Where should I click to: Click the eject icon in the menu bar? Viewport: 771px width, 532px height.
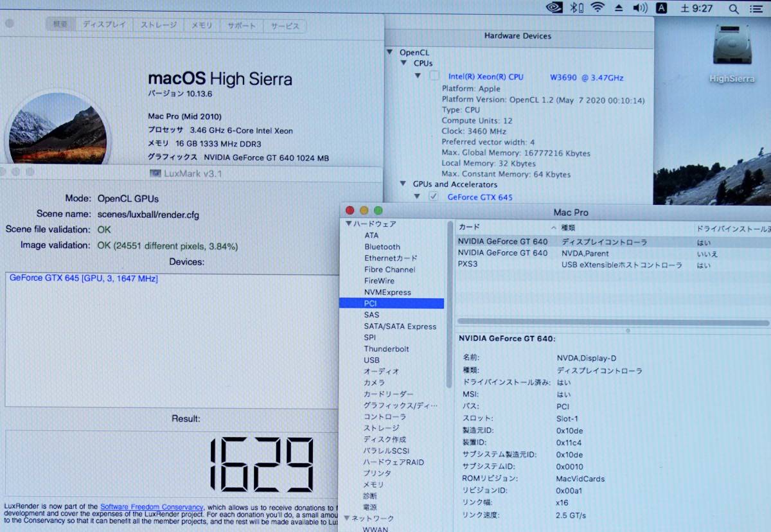(619, 8)
